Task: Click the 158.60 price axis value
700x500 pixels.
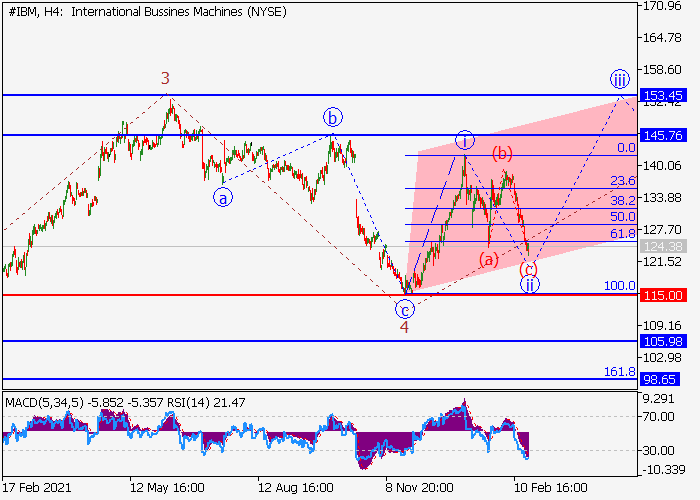Action: click(662, 70)
